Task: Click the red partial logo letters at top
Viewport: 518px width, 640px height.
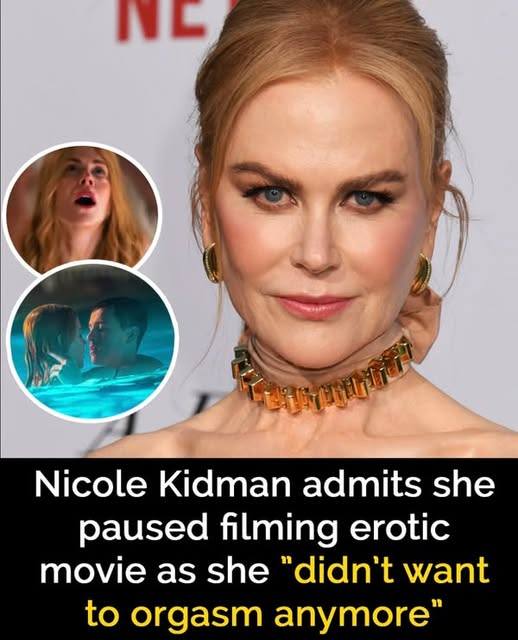Action: click(162, 20)
